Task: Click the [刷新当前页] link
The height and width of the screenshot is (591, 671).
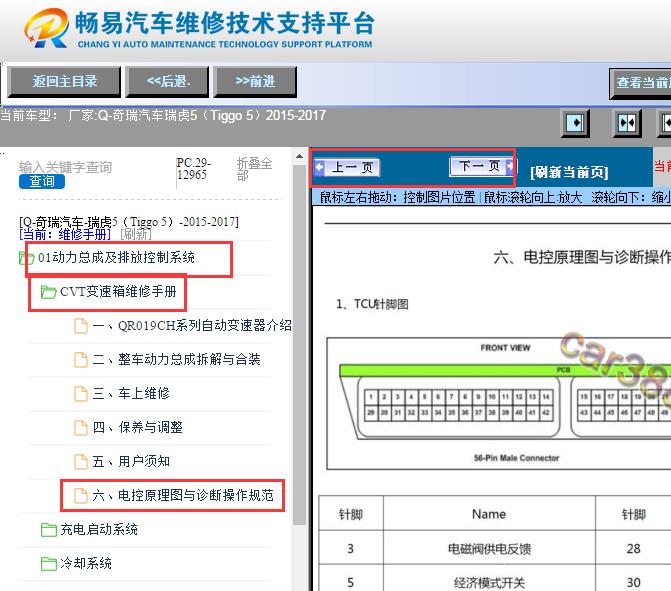Action: [x=569, y=172]
